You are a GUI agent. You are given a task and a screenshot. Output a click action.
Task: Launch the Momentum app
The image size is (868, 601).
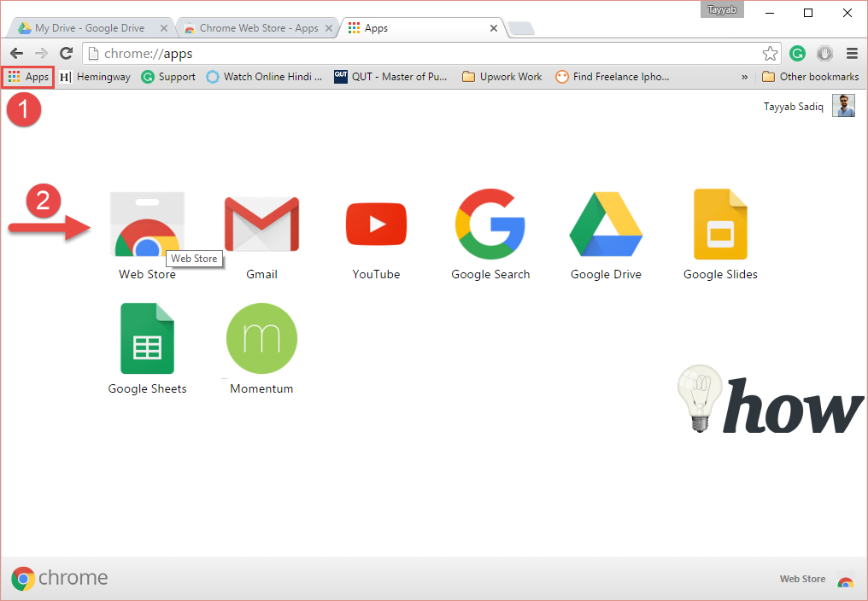pos(261,338)
